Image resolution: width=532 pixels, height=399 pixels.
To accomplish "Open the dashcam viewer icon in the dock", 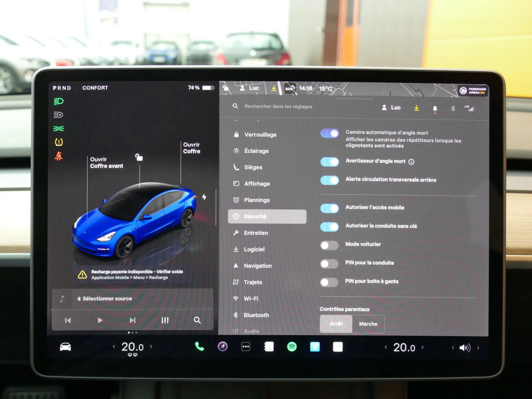I will (x=222, y=347).
